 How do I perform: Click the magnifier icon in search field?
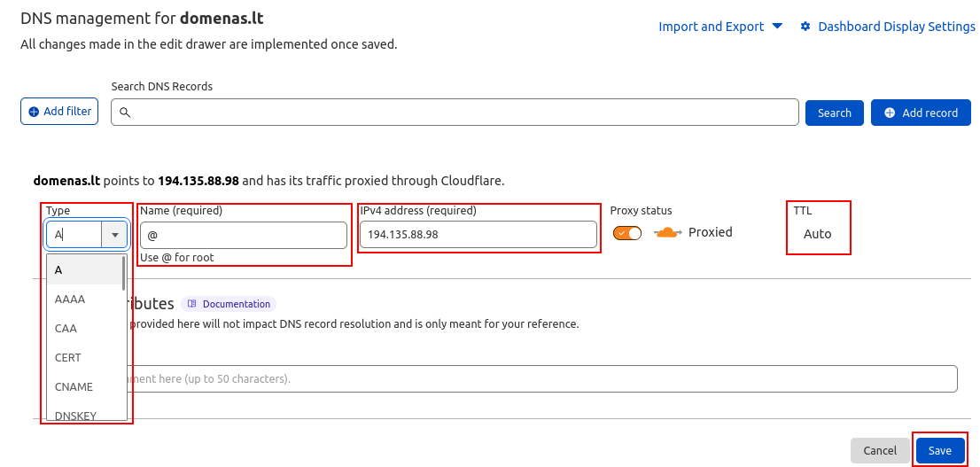[125, 113]
